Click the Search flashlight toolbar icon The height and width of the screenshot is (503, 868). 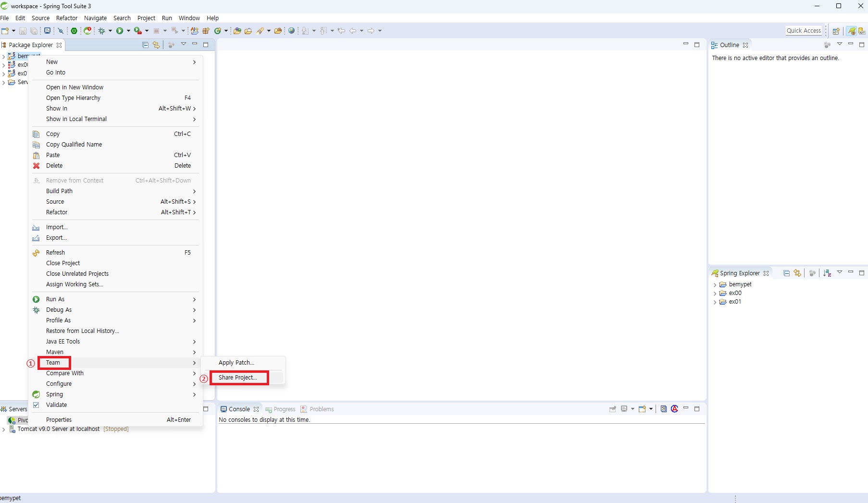260,31
